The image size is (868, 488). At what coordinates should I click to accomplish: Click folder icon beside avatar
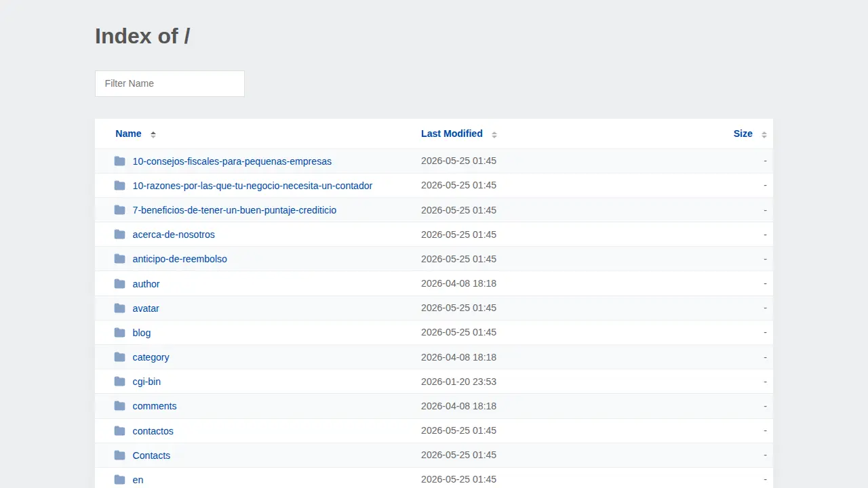pos(120,308)
